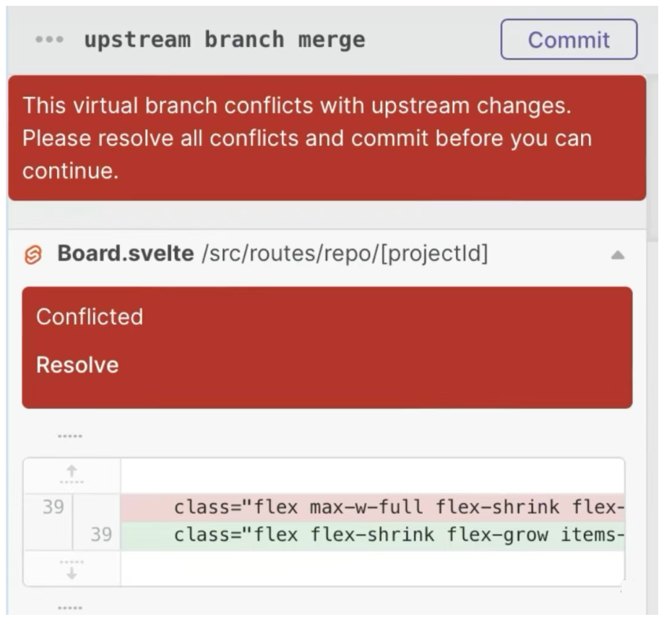
Task: Click dotted handle below the diff hunk
Action: [70, 608]
